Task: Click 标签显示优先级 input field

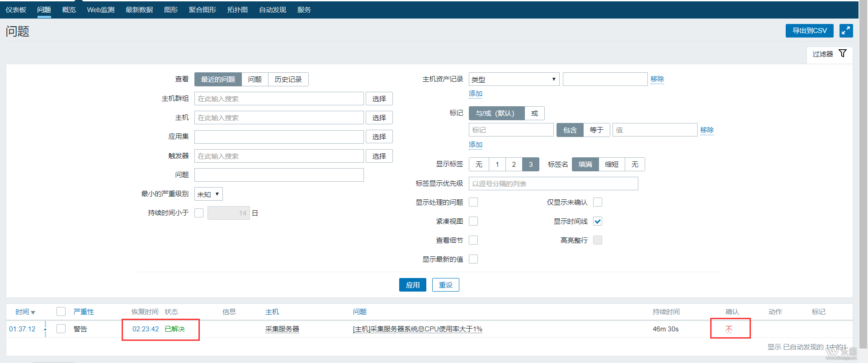Action: pyautogui.click(x=553, y=184)
